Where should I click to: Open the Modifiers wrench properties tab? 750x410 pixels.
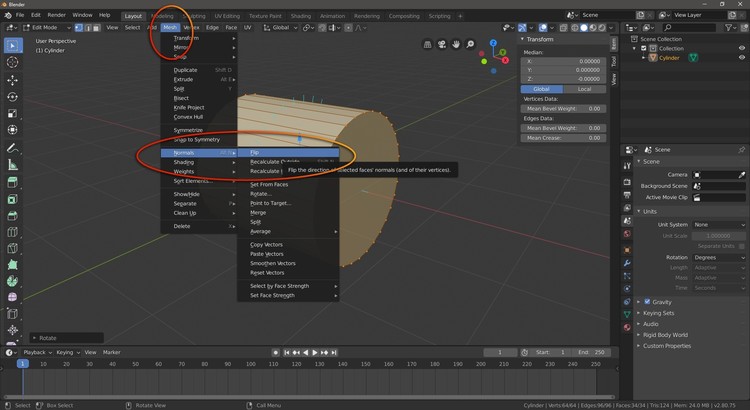627,263
